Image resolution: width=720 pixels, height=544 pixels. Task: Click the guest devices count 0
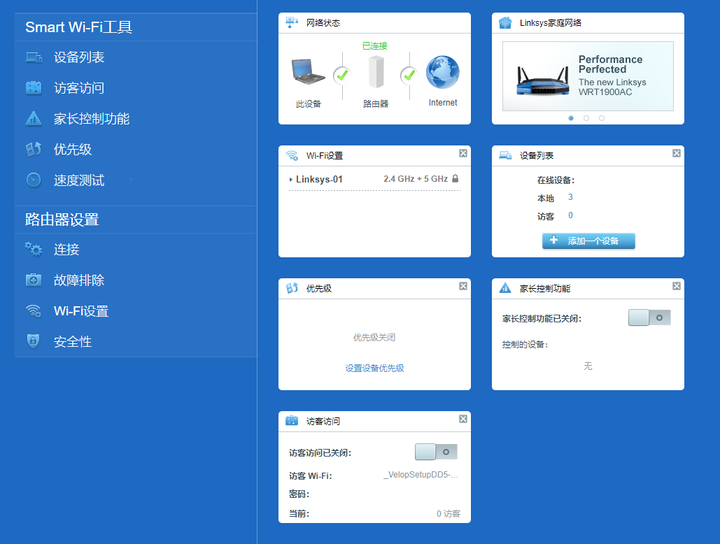[570, 215]
